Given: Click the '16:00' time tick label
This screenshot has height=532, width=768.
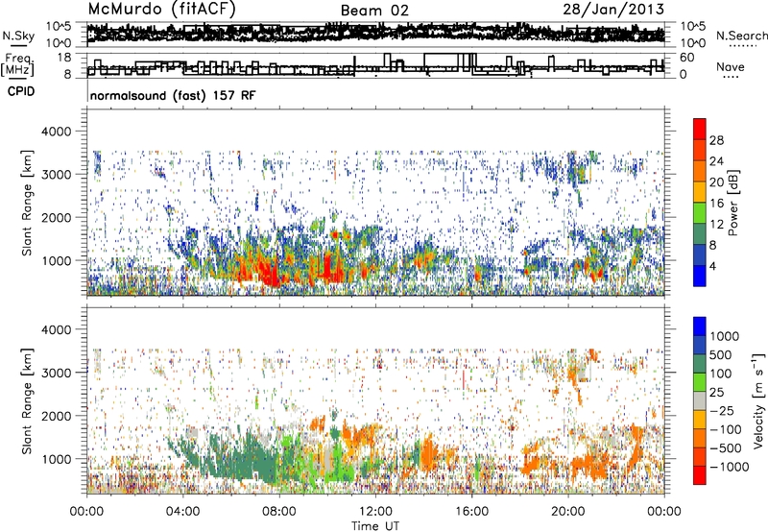Looking at the screenshot, I should (x=471, y=512).
